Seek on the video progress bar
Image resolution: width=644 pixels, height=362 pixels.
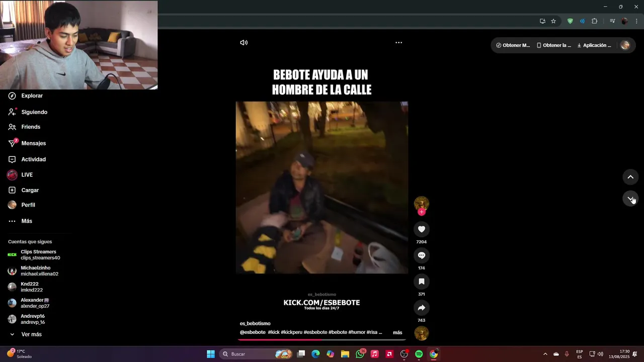[x=321, y=340]
